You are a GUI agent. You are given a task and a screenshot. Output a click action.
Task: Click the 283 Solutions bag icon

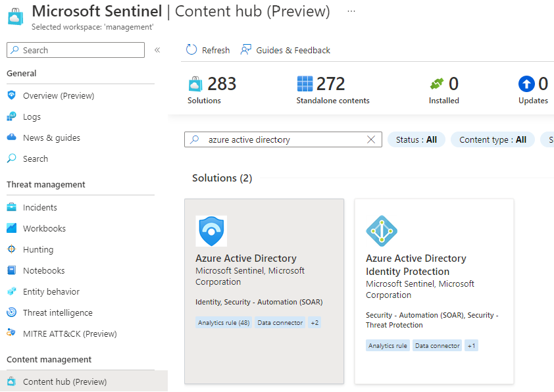pyautogui.click(x=195, y=84)
